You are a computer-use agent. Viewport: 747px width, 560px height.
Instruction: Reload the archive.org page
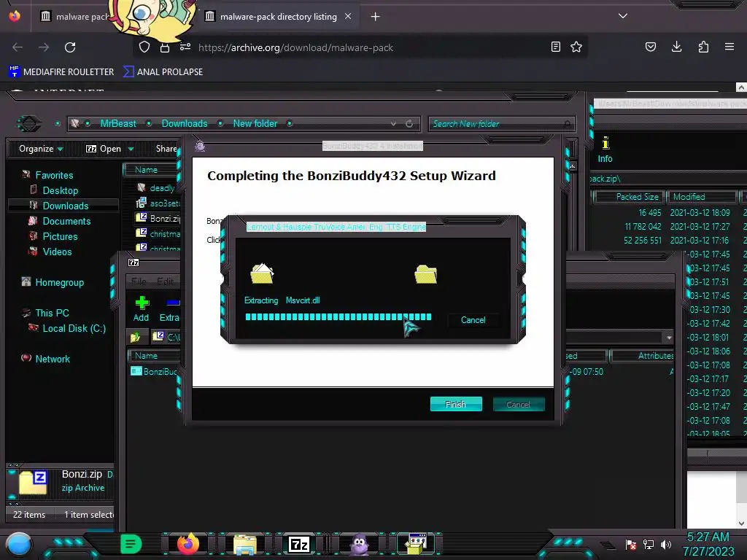click(70, 47)
